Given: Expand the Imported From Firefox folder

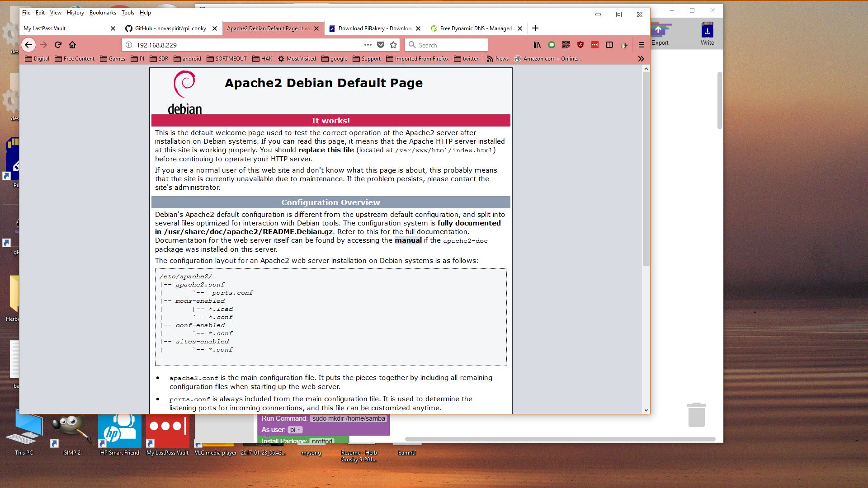Looking at the screenshot, I should tap(417, 59).
